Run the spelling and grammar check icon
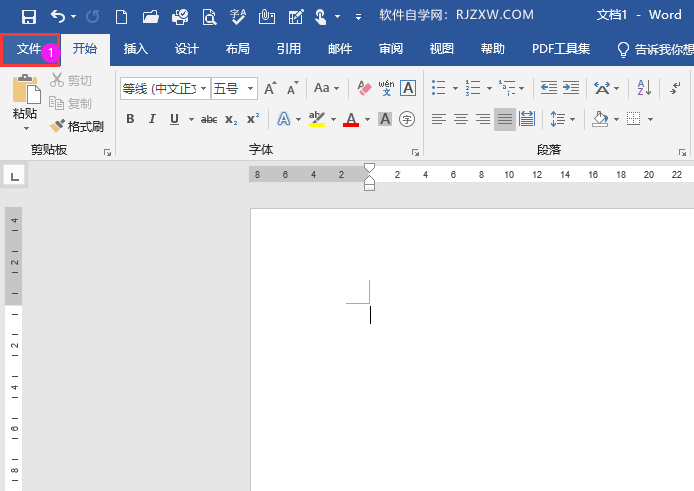Image resolution: width=694 pixels, height=491 pixels. click(238, 17)
